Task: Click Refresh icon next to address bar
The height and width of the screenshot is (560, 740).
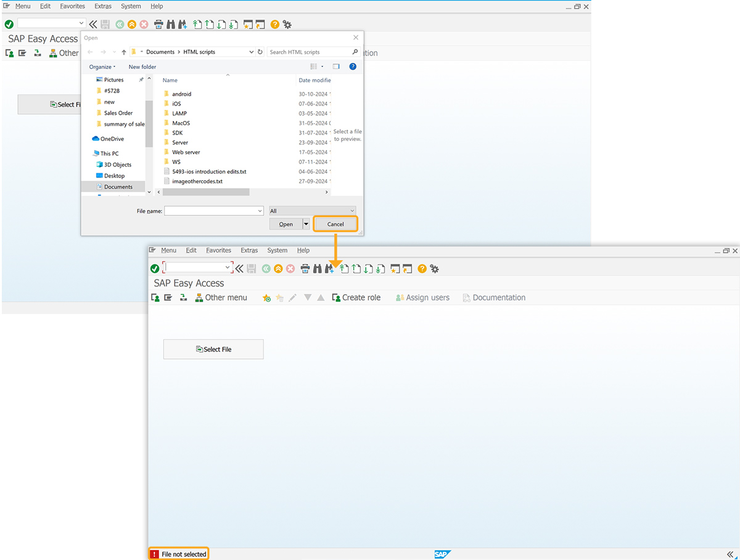Action: [x=260, y=52]
